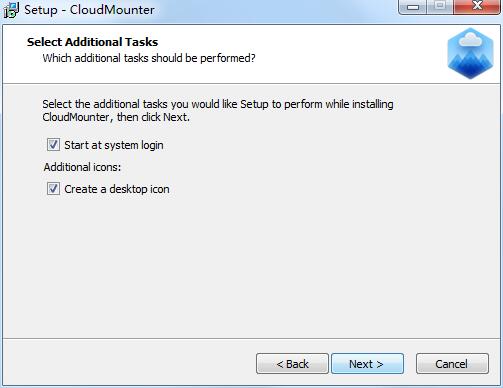
Task: Go to the previous step with Back
Action: point(292,364)
